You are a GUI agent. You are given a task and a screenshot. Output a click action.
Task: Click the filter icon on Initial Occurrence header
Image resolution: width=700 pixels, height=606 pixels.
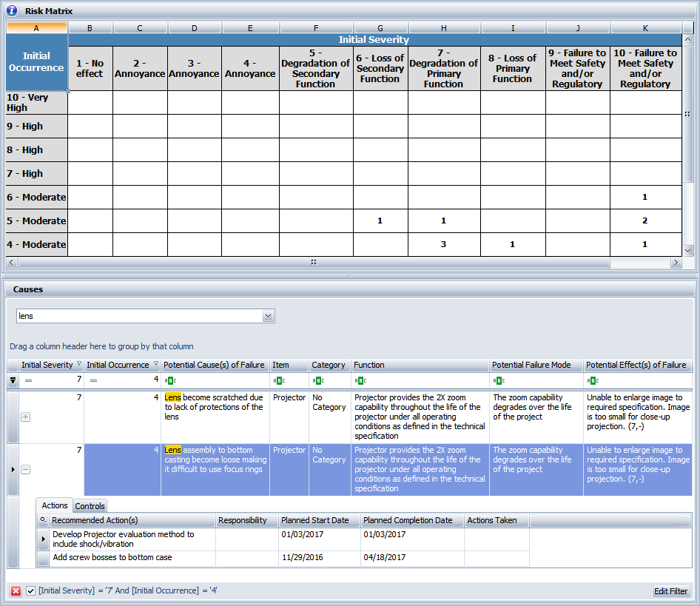[155, 364]
